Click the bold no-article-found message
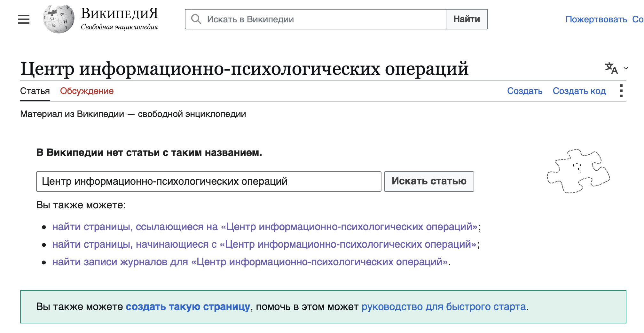The height and width of the screenshot is (333, 644). tap(149, 152)
